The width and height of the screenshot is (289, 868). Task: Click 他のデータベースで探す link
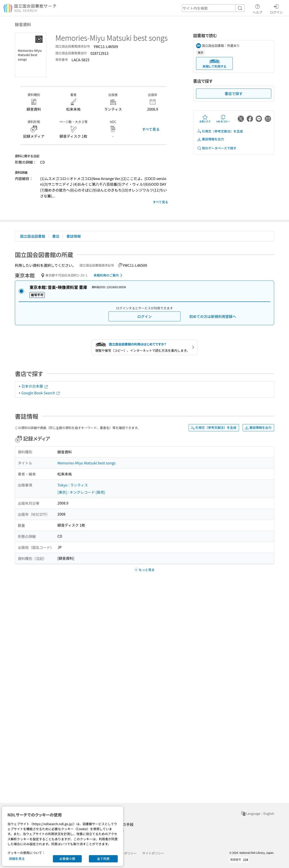click(x=217, y=148)
